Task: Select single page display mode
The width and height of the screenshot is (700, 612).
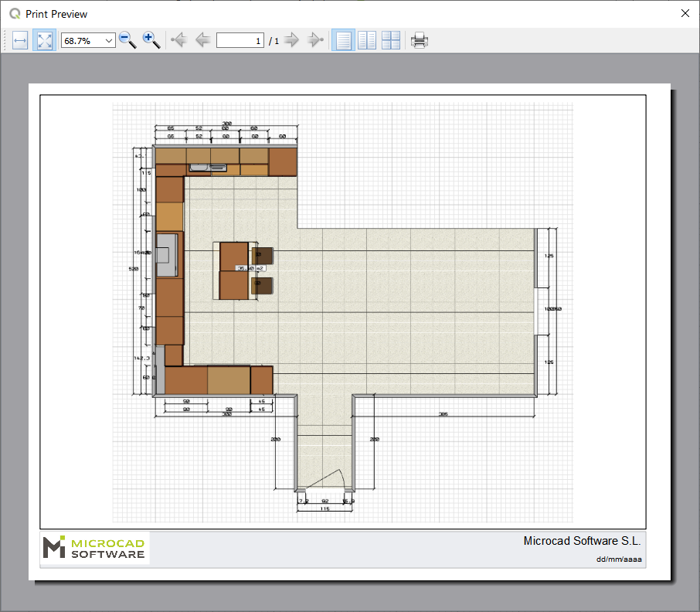Action: pos(343,40)
